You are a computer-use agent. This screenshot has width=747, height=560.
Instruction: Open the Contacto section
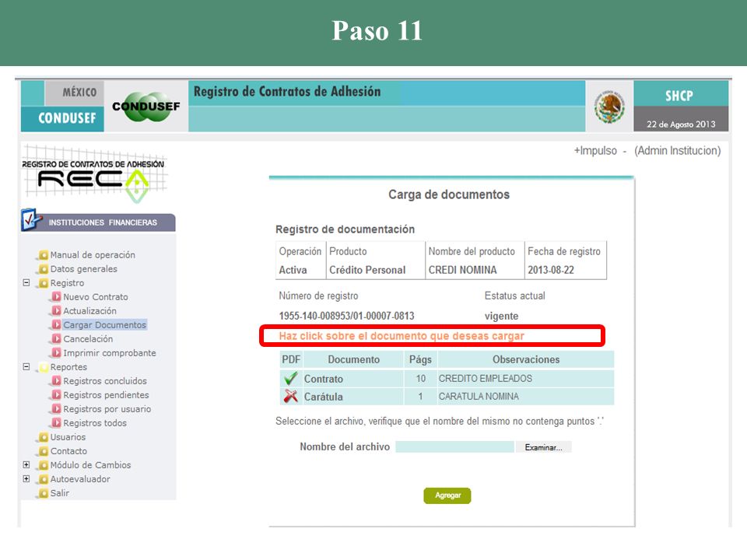[x=68, y=451]
